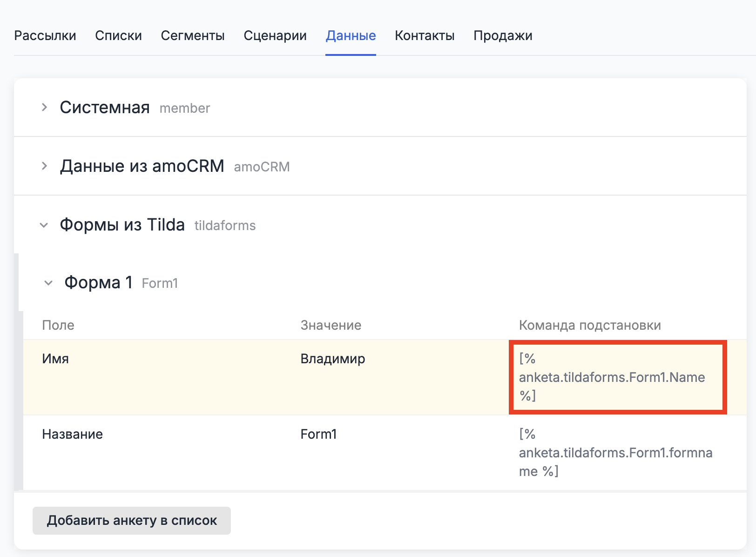Go to the Сегменты tab

click(193, 36)
